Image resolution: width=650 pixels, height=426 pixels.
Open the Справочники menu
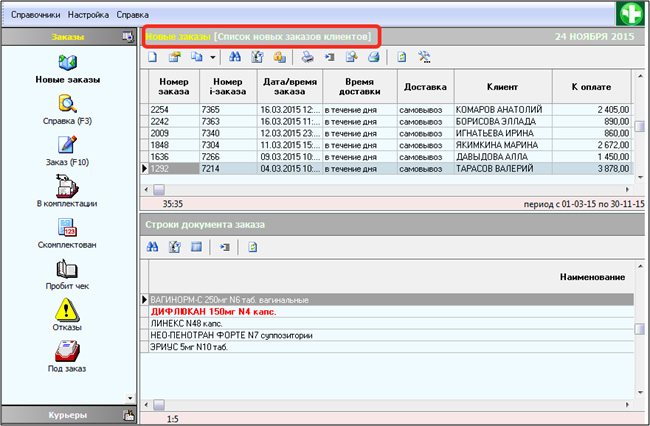coord(36,16)
